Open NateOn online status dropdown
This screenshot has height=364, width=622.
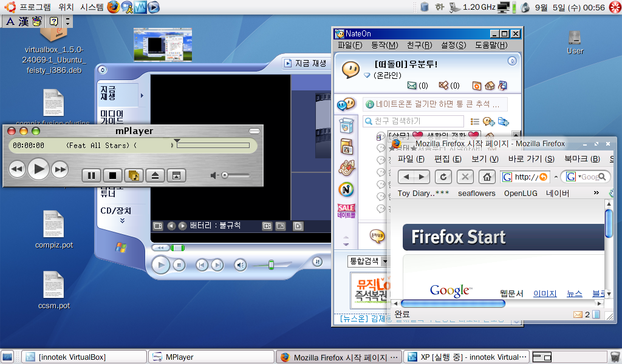tap(367, 75)
